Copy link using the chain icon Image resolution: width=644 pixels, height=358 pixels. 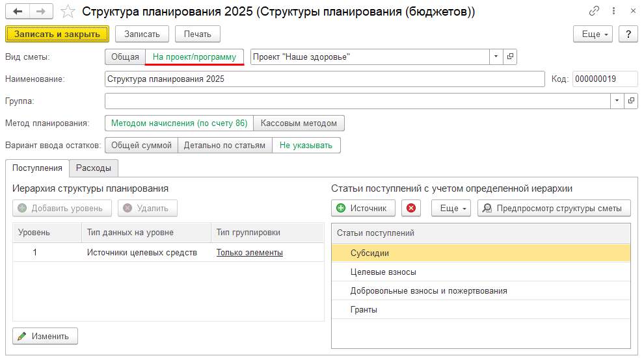coord(594,11)
